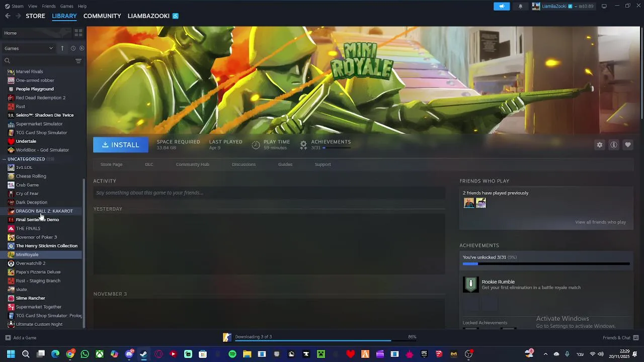644x362 pixels.
Task: Open the View menu
Action: 33,6
